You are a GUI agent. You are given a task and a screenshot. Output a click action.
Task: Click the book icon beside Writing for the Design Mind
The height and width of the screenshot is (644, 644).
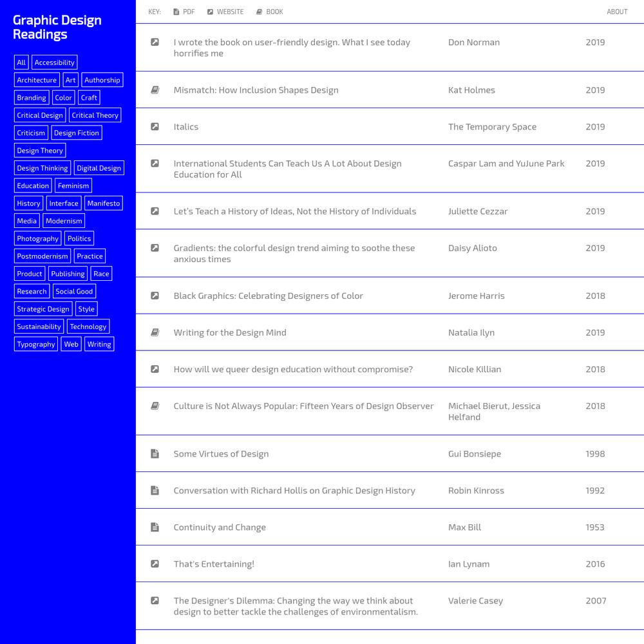[155, 333]
